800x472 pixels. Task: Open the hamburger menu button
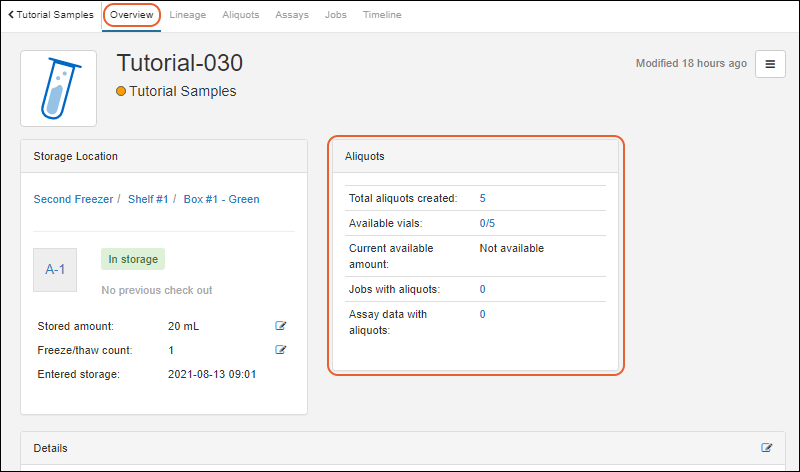tap(770, 64)
